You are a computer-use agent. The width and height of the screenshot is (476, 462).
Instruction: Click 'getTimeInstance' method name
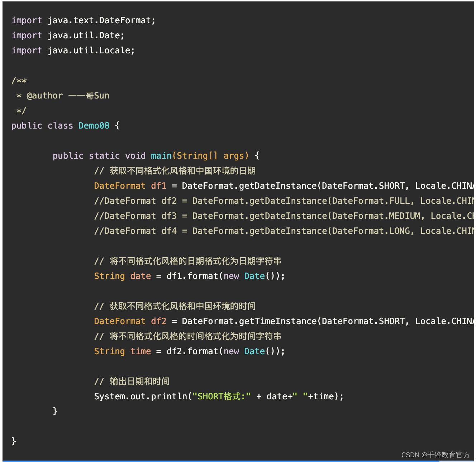click(x=278, y=321)
